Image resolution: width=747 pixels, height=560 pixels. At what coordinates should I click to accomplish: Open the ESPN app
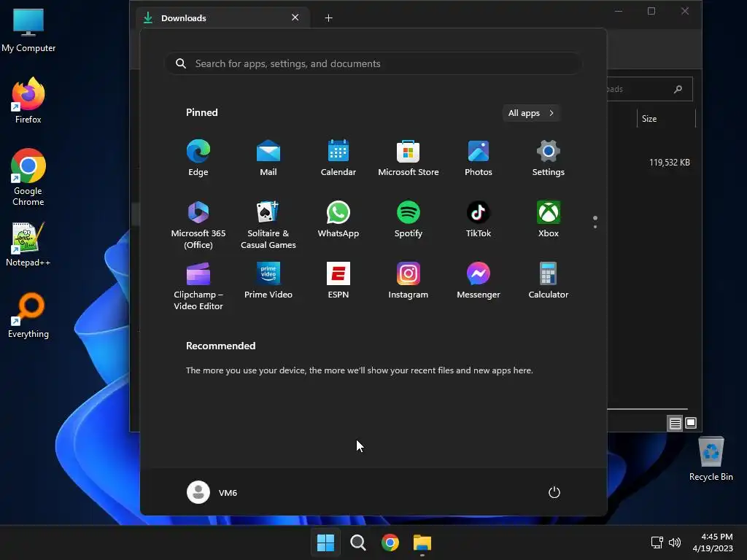(x=338, y=281)
